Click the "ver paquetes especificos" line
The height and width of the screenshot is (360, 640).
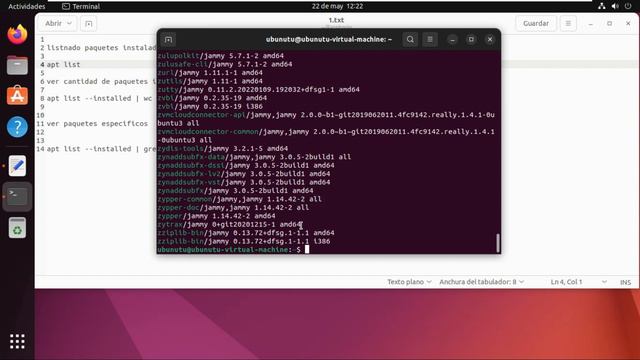pyautogui.click(x=97, y=123)
